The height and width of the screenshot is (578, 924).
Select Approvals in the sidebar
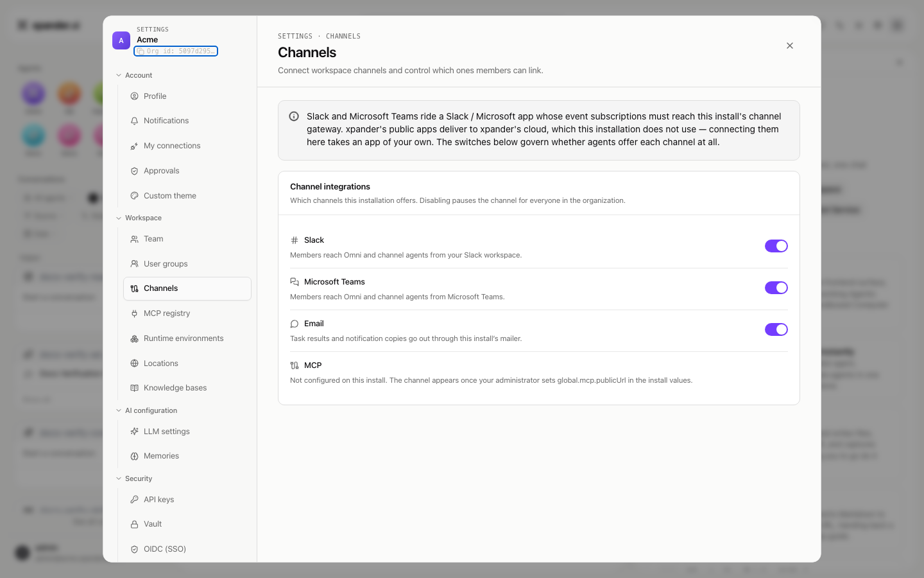[187, 171]
